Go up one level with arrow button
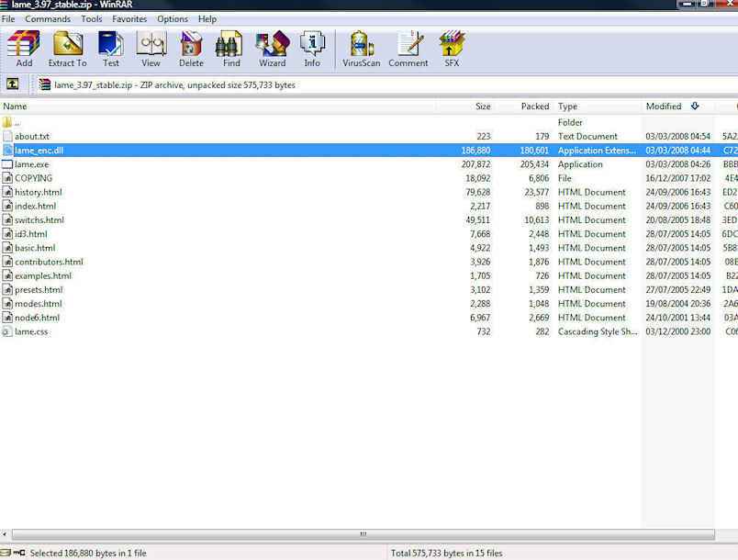This screenshot has height=560, width=738. tap(13, 84)
